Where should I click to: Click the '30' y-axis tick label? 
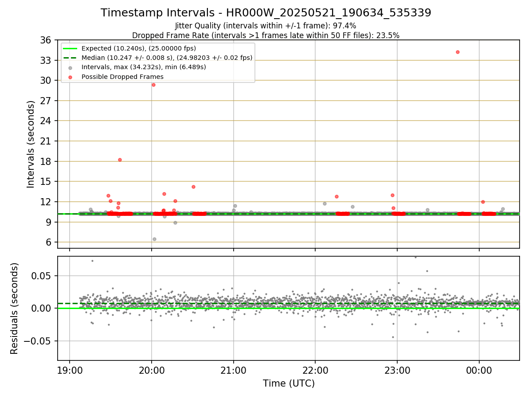[x=45, y=80]
